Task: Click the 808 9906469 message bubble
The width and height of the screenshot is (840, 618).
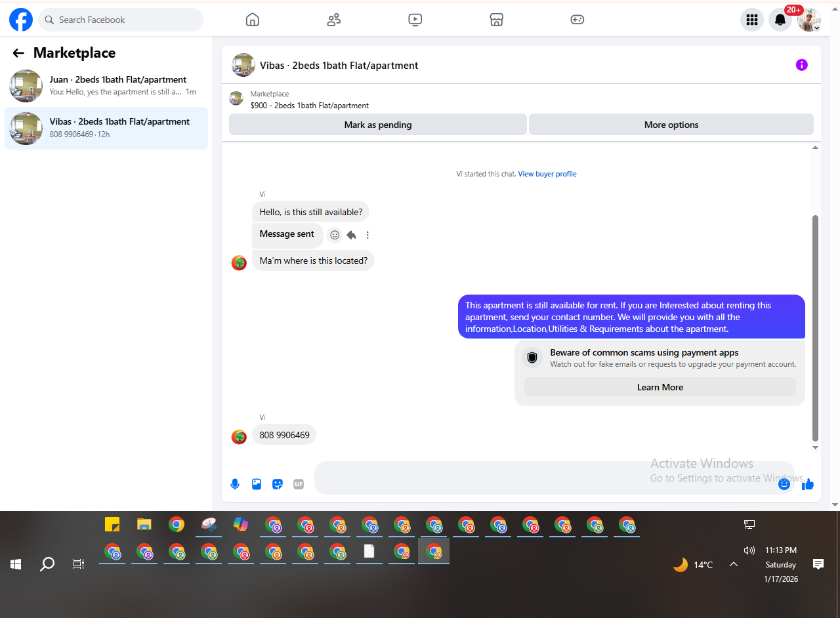Action: (284, 435)
